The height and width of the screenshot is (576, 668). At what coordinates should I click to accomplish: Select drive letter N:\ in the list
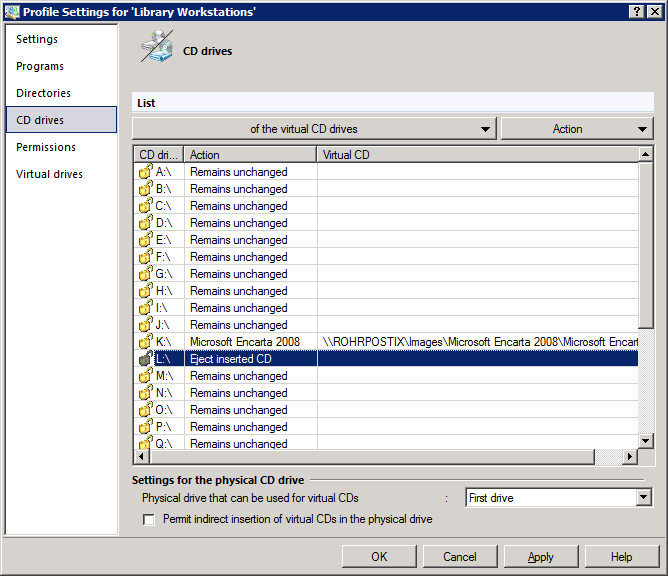click(x=164, y=393)
